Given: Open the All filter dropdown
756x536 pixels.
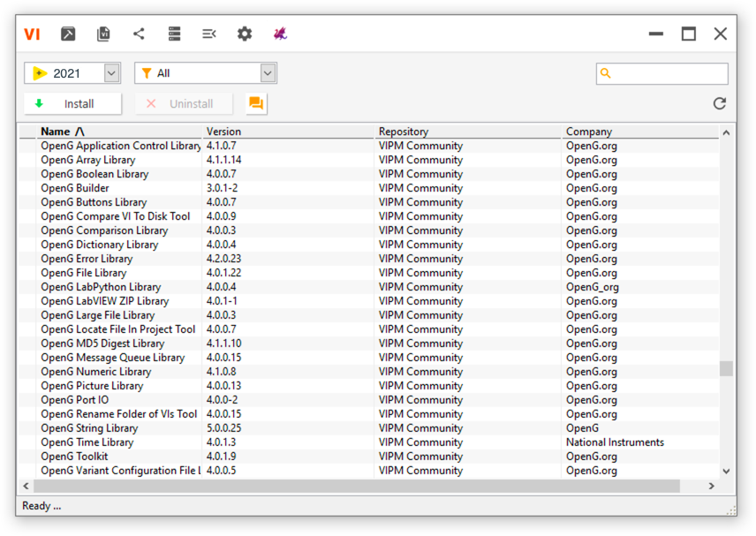Looking at the screenshot, I should click(x=268, y=73).
